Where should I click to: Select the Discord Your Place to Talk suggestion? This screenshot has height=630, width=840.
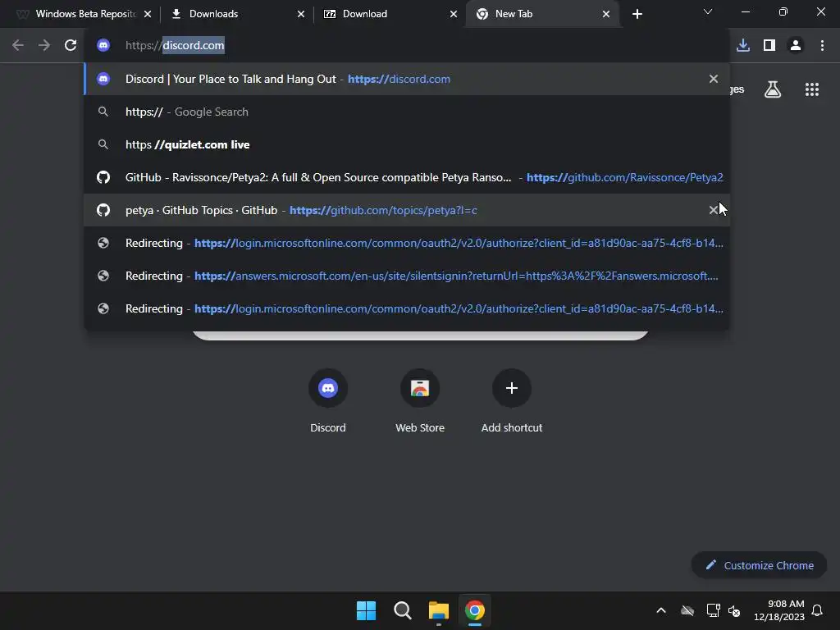pyautogui.click(x=407, y=80)
